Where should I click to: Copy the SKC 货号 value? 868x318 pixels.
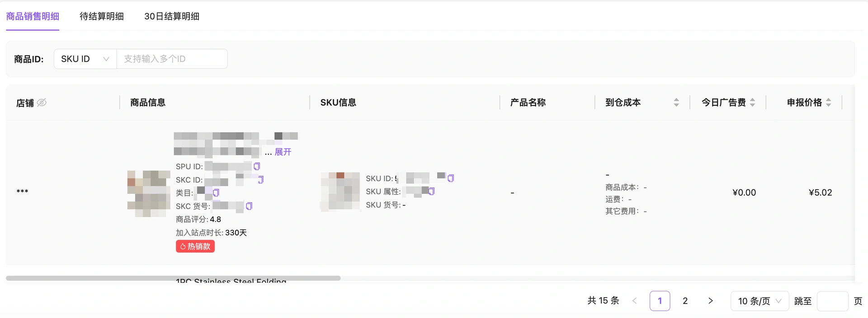click(249, 206)
